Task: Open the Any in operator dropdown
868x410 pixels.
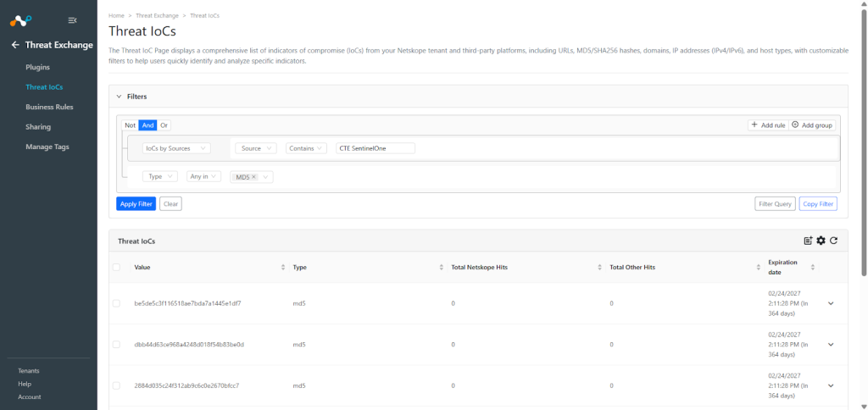Action: [x=203, y=176]
